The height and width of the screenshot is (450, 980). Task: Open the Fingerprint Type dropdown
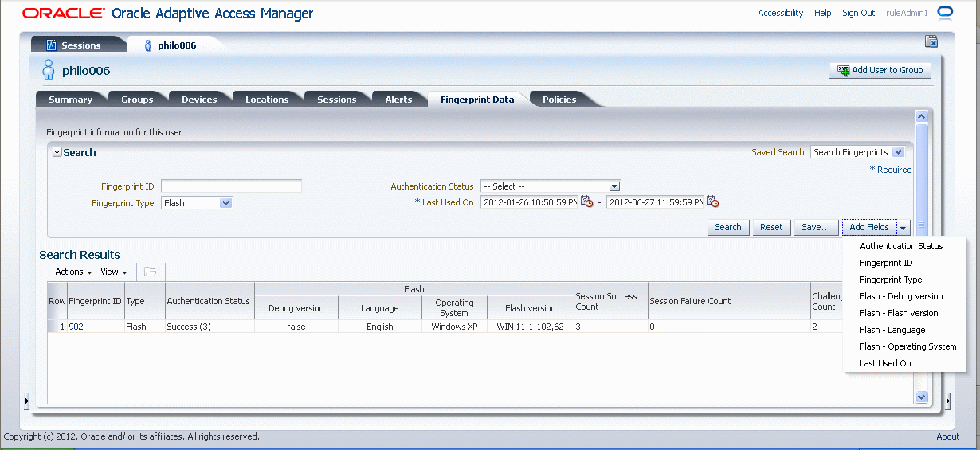[225, 203]
